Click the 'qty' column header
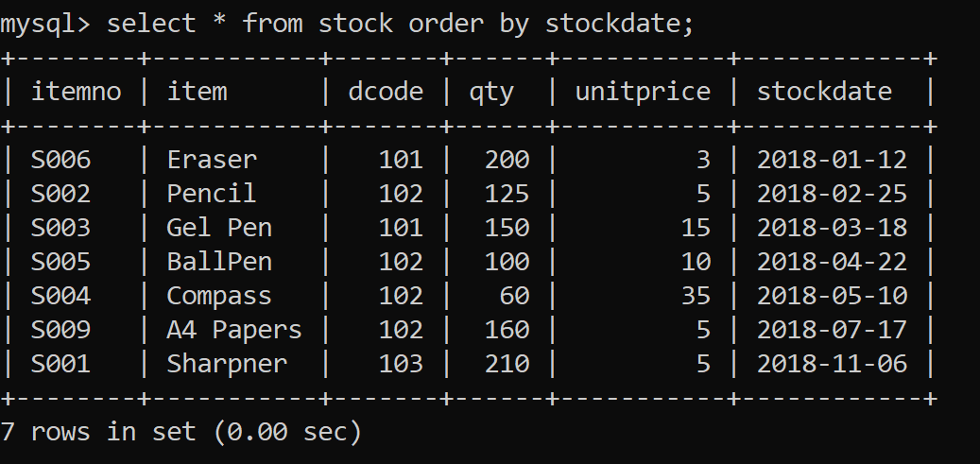This screenshot has height=464, width=980. coord(491,92)
